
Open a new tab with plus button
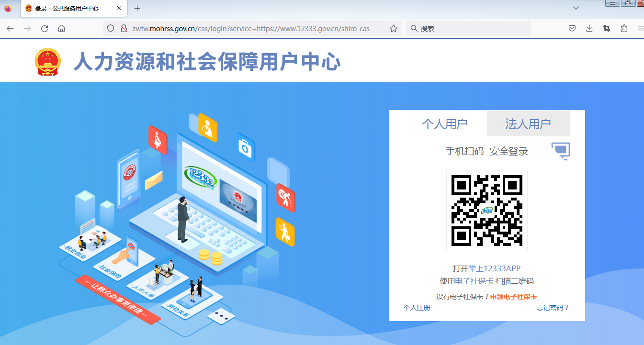[137, 8]
